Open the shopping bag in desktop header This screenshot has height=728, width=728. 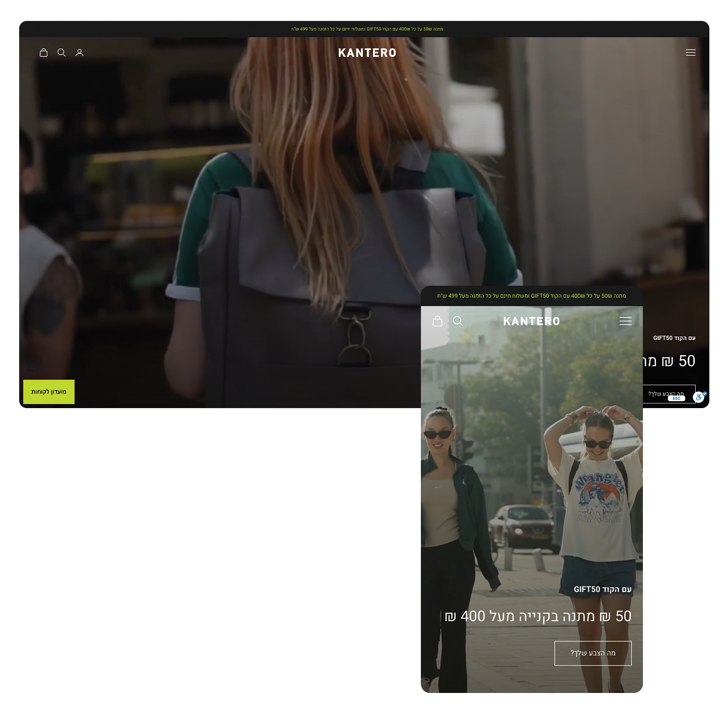(44, 53)
